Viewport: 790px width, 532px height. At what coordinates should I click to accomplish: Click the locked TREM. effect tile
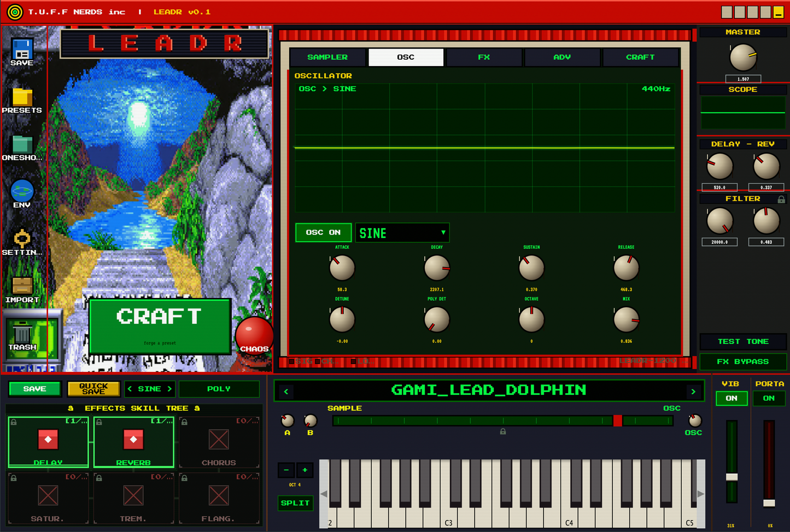click(x=133, y=498)
